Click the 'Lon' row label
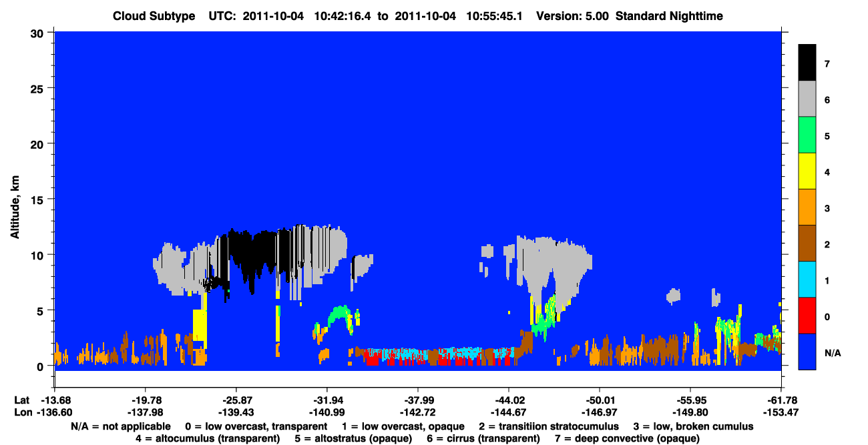 (x=22, y=412)
